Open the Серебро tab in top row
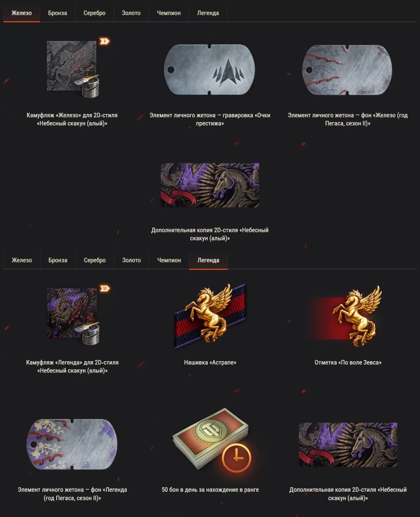This screenshot has height=517, width=420. [94, 13]
